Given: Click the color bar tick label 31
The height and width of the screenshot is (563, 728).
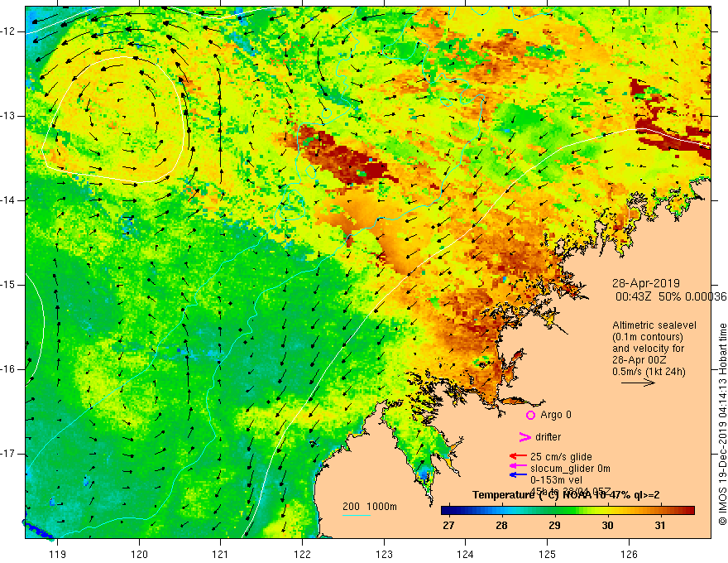Looking at the screenshot, I should click(660, 526).
